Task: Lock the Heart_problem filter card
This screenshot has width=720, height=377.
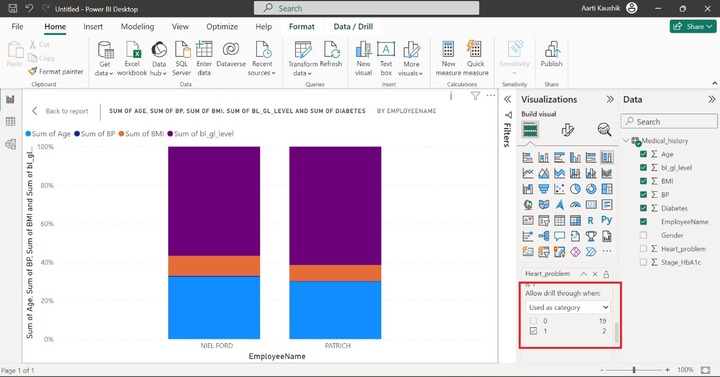Action: tap(606, 274)
